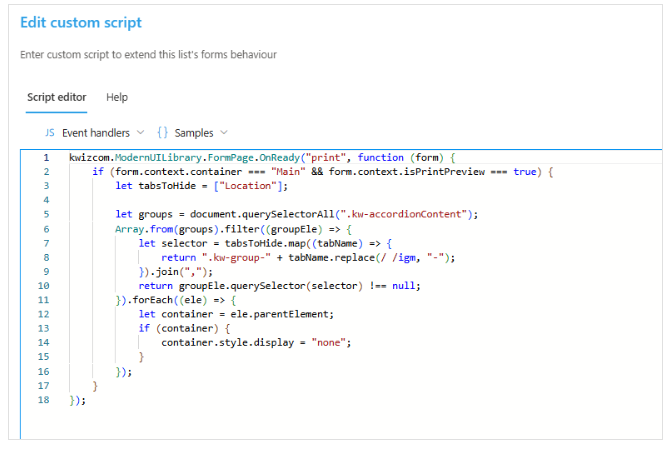This screenshot has width=667, height=450.
Task: Click the ".kw-accordionContent" selector string
Action: pos(403,214)
